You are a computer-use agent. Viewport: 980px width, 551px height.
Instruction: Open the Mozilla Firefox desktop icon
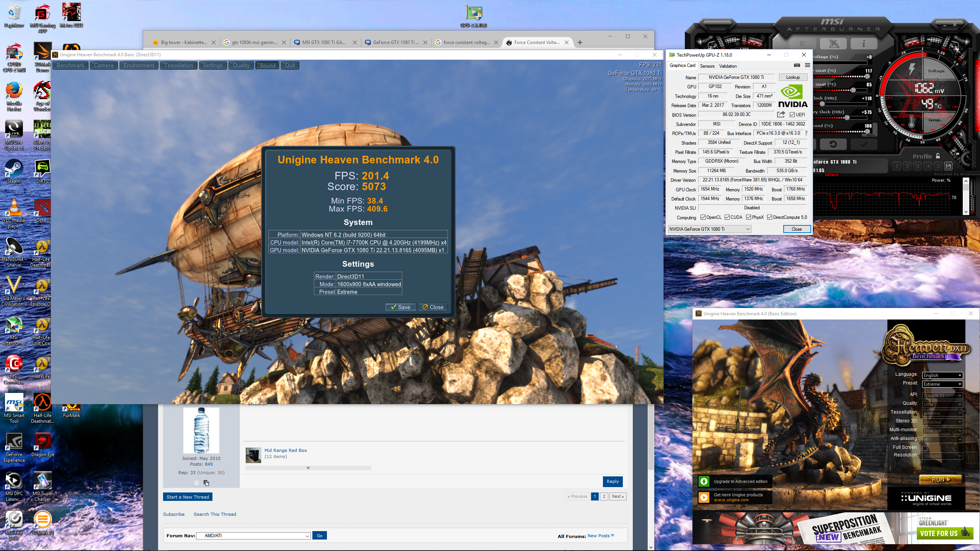14,96
